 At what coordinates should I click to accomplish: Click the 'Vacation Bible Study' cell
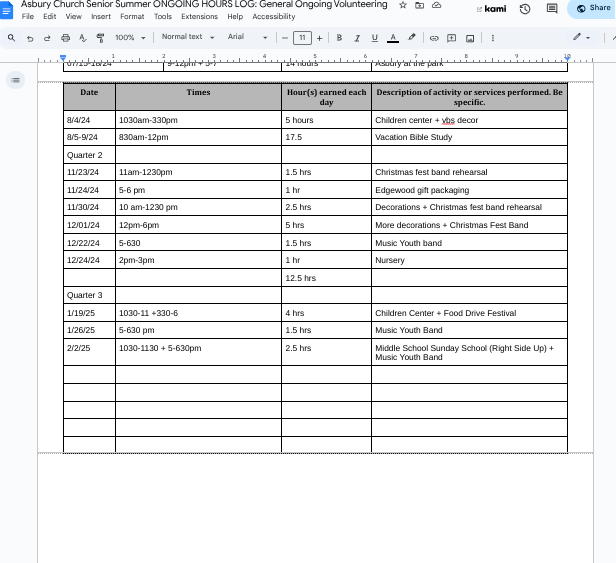click(x=469, y=137)
